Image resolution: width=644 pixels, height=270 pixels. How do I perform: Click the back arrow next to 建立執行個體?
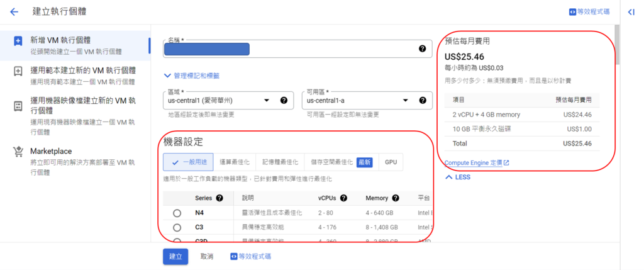14,12
